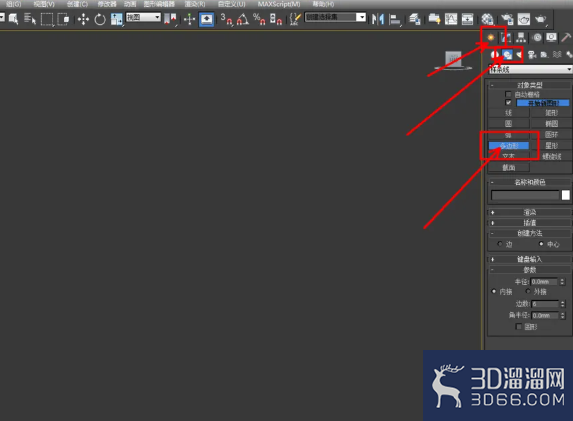Enable the 自动栅格 checkbox
The image size is (573, 421).
(x=508, y=94)
